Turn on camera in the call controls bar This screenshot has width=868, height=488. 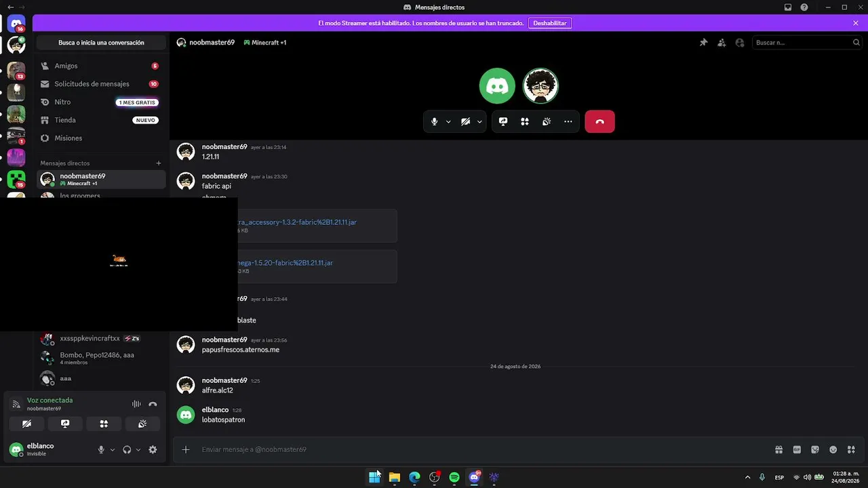(465, 122)
